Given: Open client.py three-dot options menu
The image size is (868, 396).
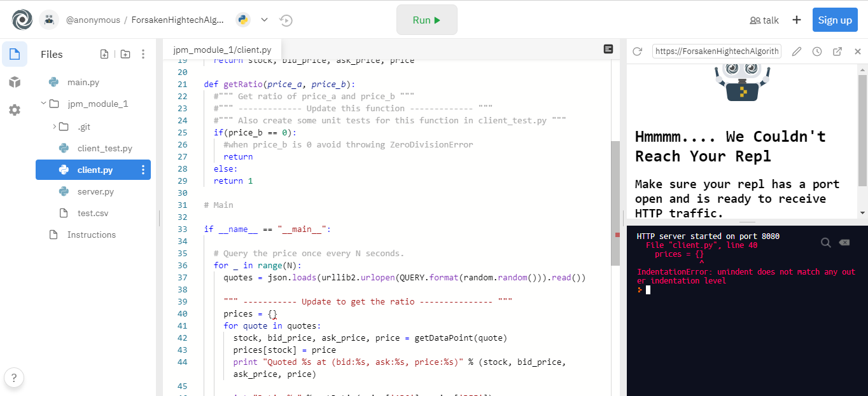Looking at the screenshot, I should [143, 170].
